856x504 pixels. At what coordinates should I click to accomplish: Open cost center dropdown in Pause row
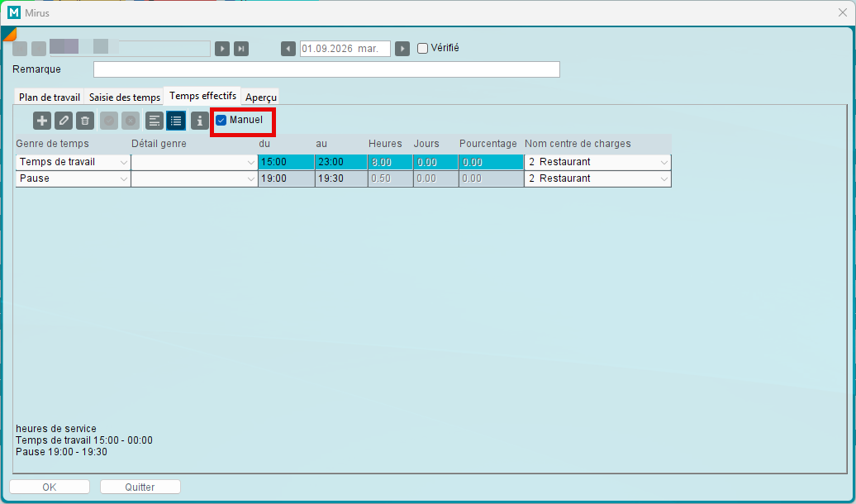664,178
